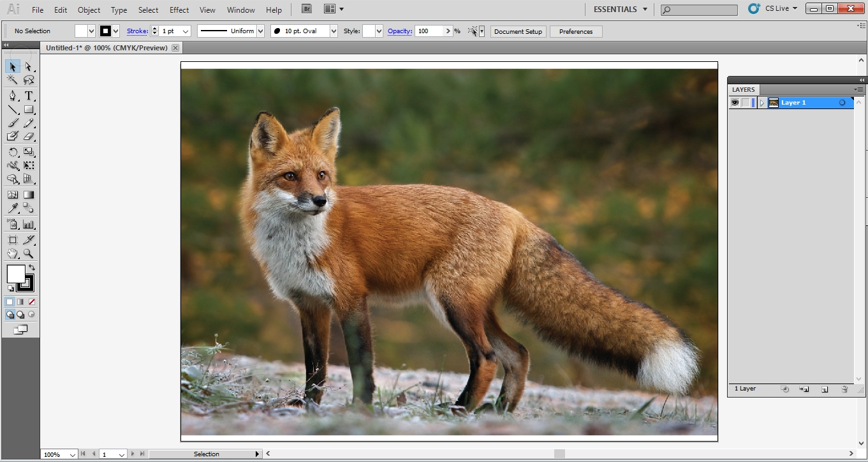Select the Magic Wand tool

[12, 80]
